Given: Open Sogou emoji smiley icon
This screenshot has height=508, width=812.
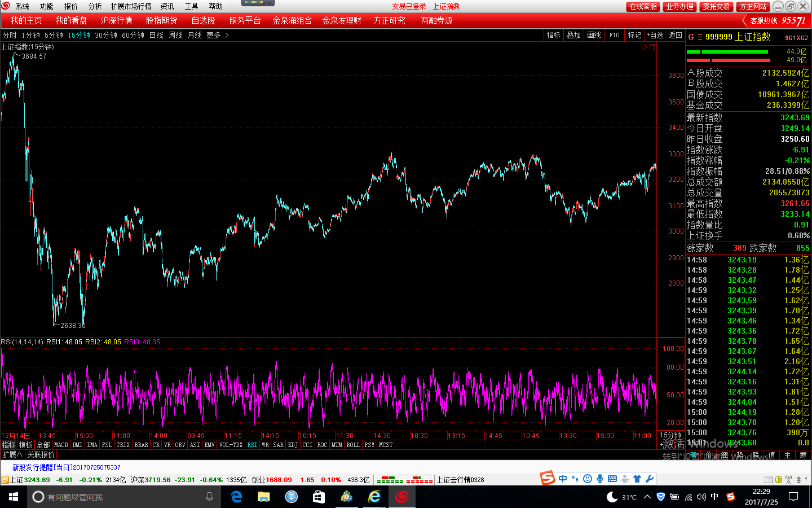Looking at the screenshot, I should [x=588, y=479].
